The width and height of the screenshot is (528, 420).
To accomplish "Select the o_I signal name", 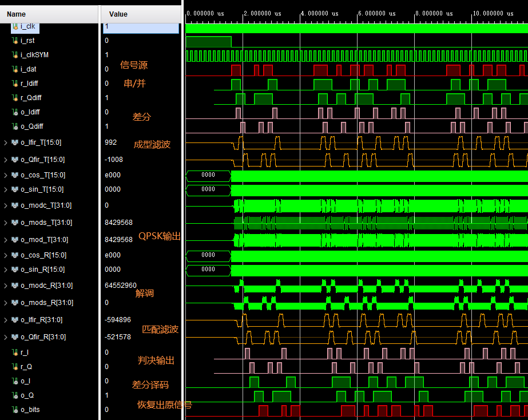I will click(25, 381).
